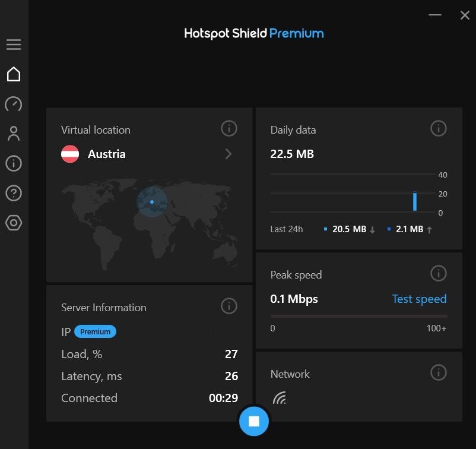The width and height of the screenshot is (476, 449).
Task: Click the 22.5 MB daily data value
Action: (292, 154)
